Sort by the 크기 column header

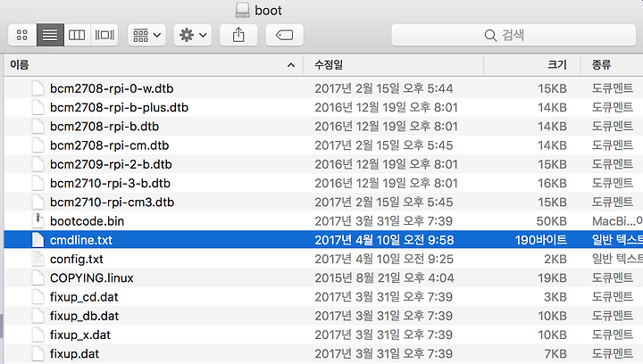(x=532, y=65)
